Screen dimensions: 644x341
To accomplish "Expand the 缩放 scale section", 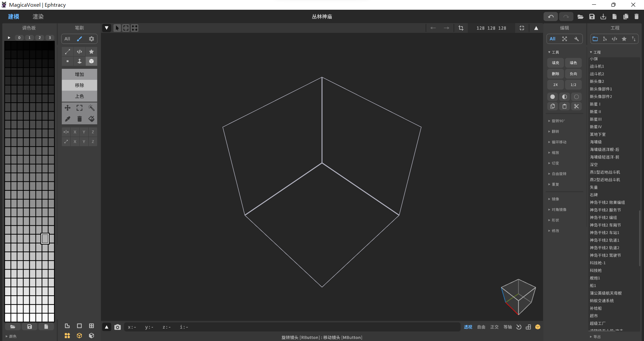I will 554,153.
